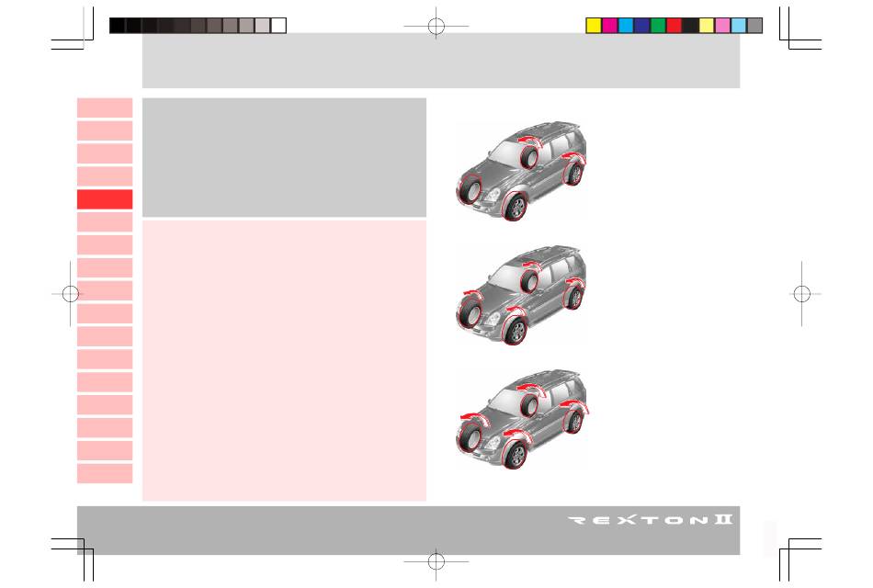Click the light blue swatch in the color bar

point(739,26)
